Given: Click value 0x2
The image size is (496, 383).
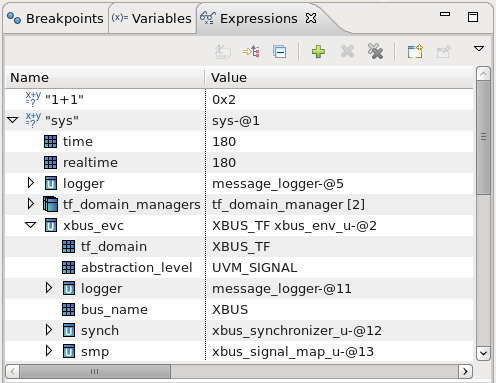Looking at the screenshot, I should pos(224,99).
